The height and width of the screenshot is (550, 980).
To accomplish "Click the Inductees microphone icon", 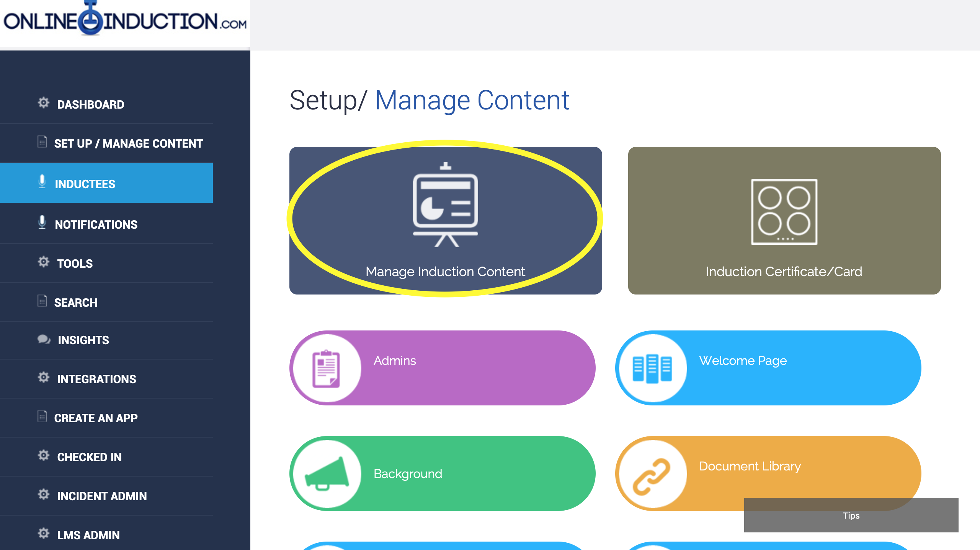I will point(42,182).
